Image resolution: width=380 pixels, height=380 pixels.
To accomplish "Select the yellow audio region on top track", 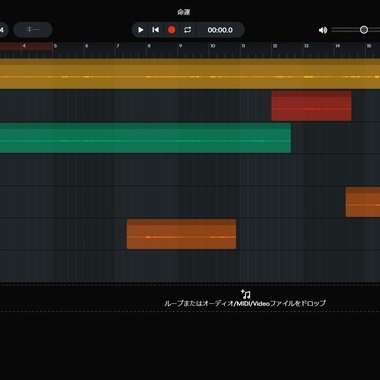I will pyautogui.click(x=190, y=74).
